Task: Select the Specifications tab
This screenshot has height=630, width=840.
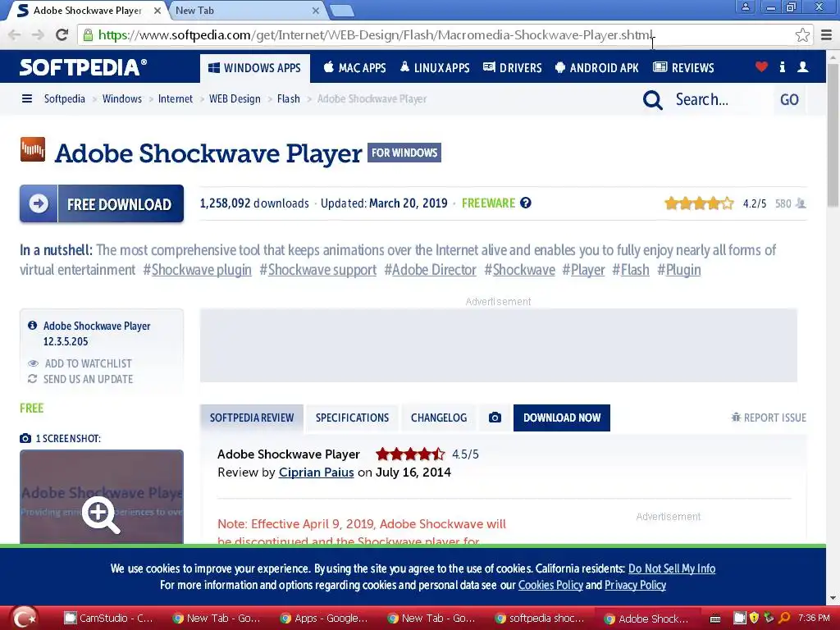Action: (352, 418)
